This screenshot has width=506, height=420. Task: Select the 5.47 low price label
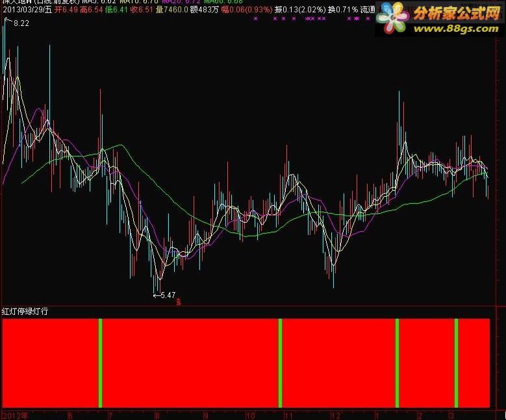[168, 295]
